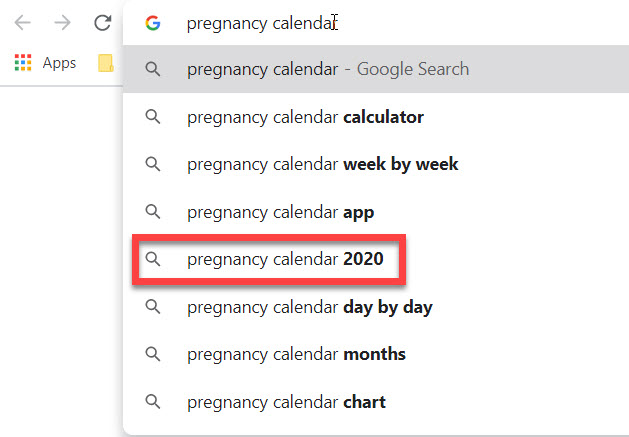Viewport: 629px width, 437px height.
Task: Choose 'pregnancy calendar calculator' suggestion
Action: click(x=305, y=117)
